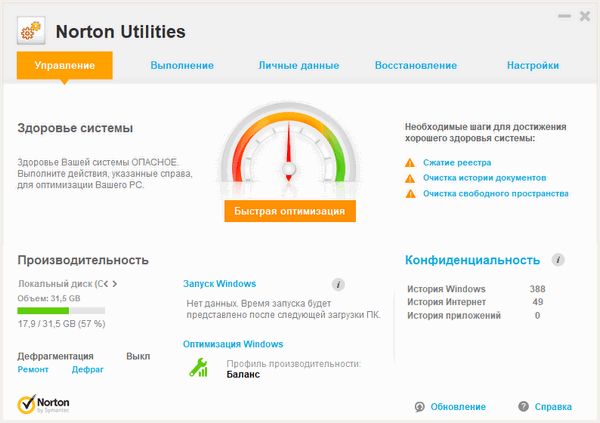
Task: Open the Настройки tab
Action: tap(533, 65)
